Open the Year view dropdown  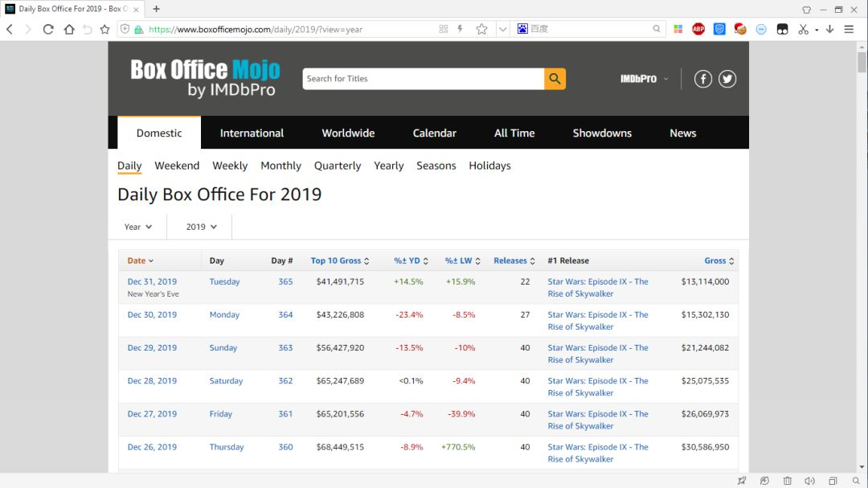coord(137,227)
